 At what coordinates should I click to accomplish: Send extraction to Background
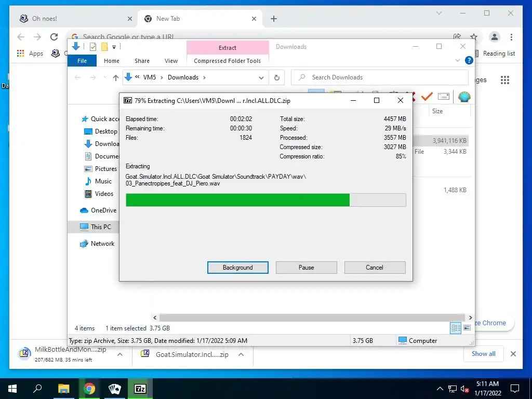237,268
